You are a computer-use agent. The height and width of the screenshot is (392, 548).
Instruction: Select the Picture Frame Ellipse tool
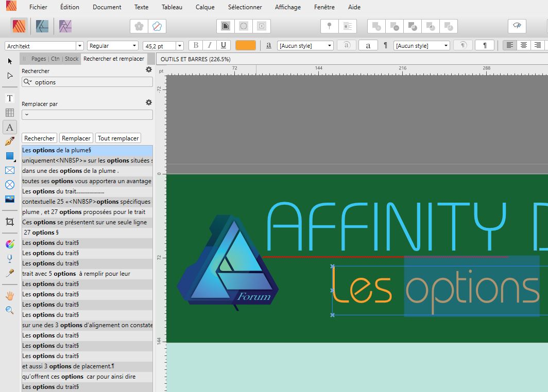(10, 185)
